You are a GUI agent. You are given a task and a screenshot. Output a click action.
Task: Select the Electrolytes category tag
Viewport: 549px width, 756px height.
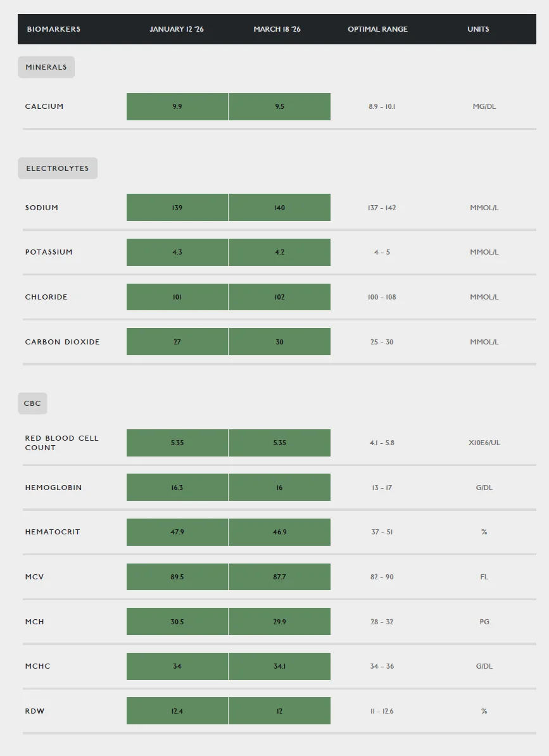[58, 168]
